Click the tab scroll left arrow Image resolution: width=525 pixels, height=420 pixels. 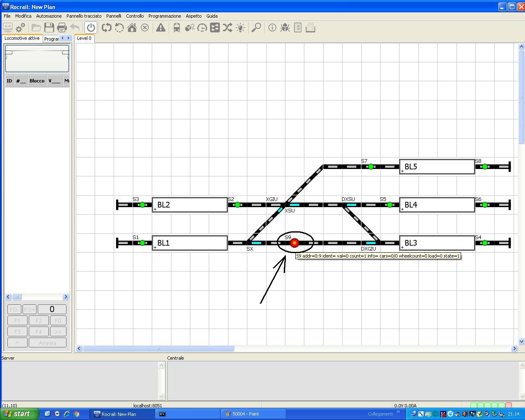point(62,38)
